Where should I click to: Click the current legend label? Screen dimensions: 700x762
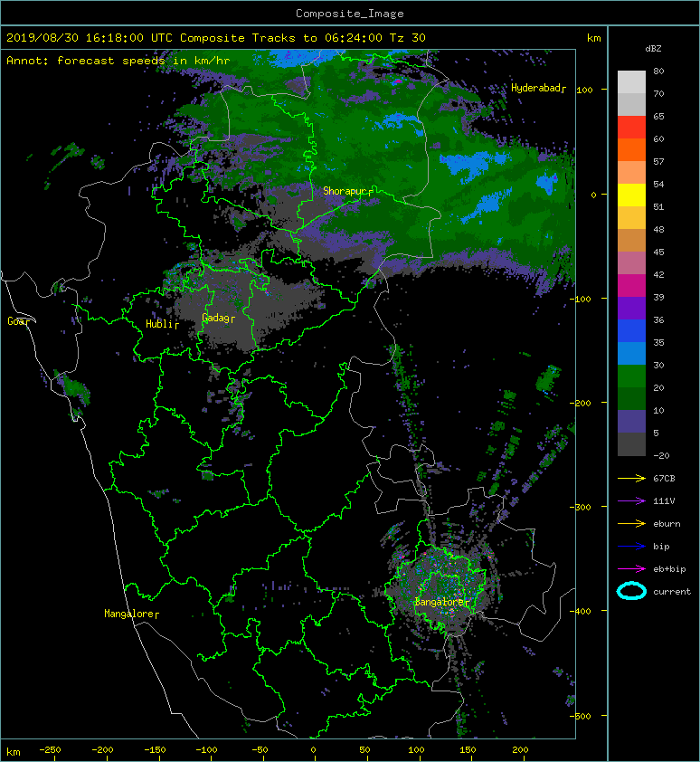[x=672, y=592]
